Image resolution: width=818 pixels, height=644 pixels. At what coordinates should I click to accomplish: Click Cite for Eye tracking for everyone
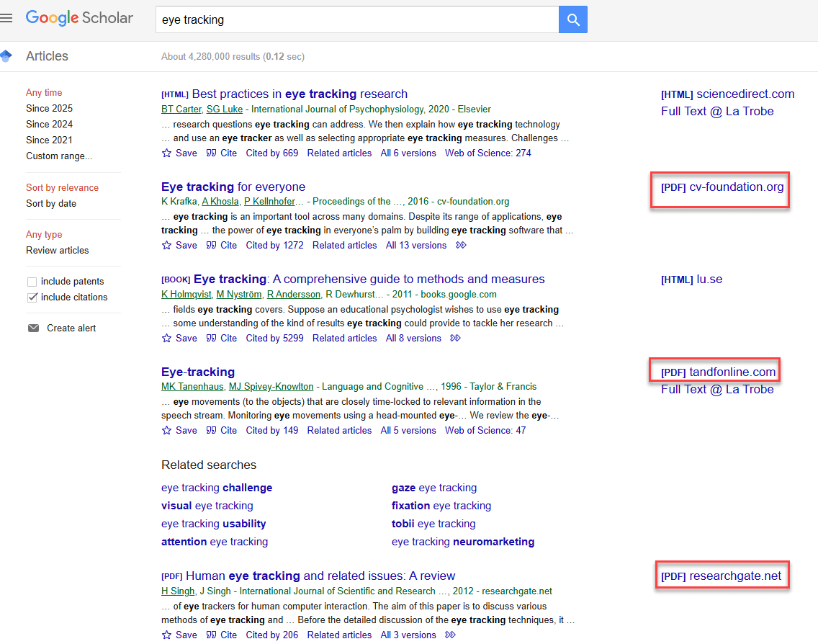222,246
